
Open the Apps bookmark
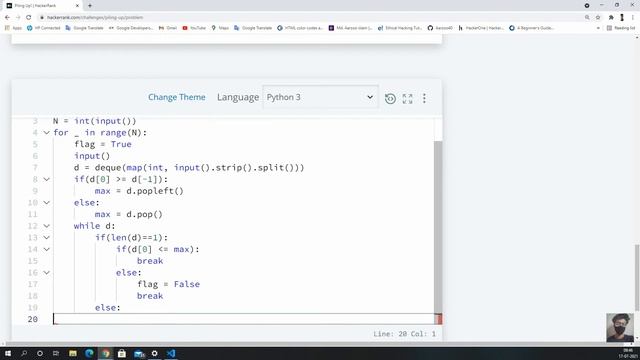(13, 28)
